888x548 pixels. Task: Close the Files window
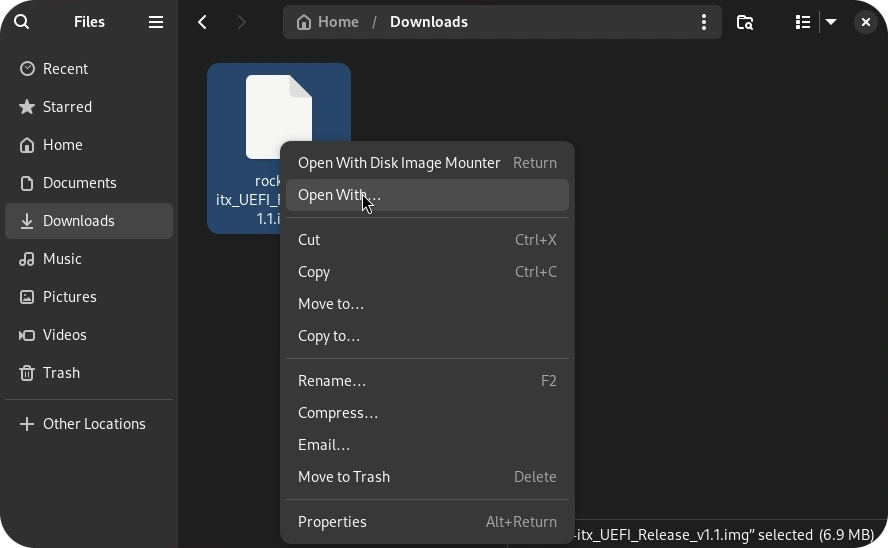click(866, 22)
